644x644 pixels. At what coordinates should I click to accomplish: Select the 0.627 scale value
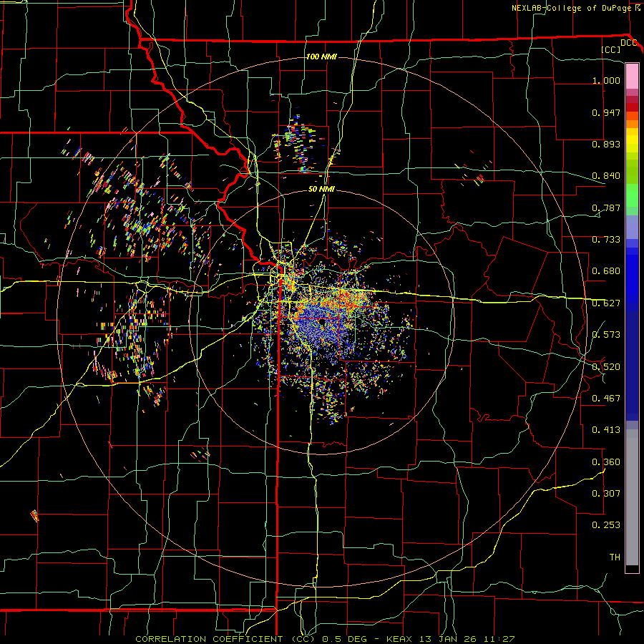tap(606, 303)
